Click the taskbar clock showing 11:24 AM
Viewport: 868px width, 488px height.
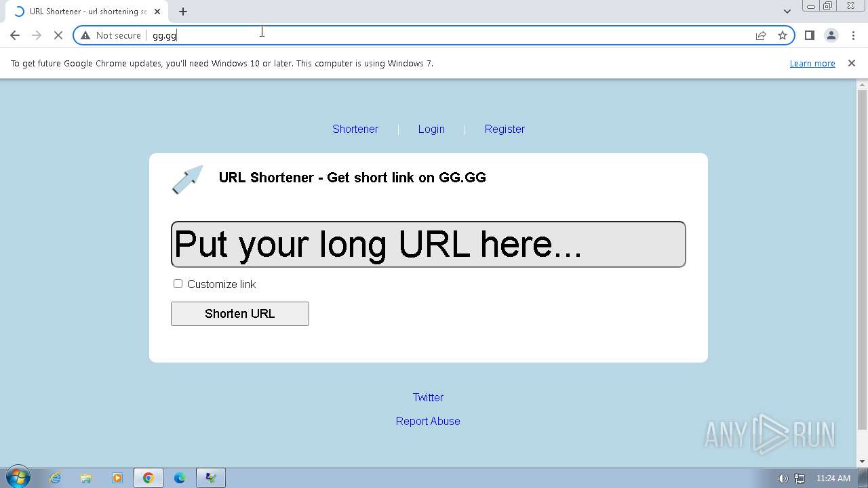click(x=833, y=479)
